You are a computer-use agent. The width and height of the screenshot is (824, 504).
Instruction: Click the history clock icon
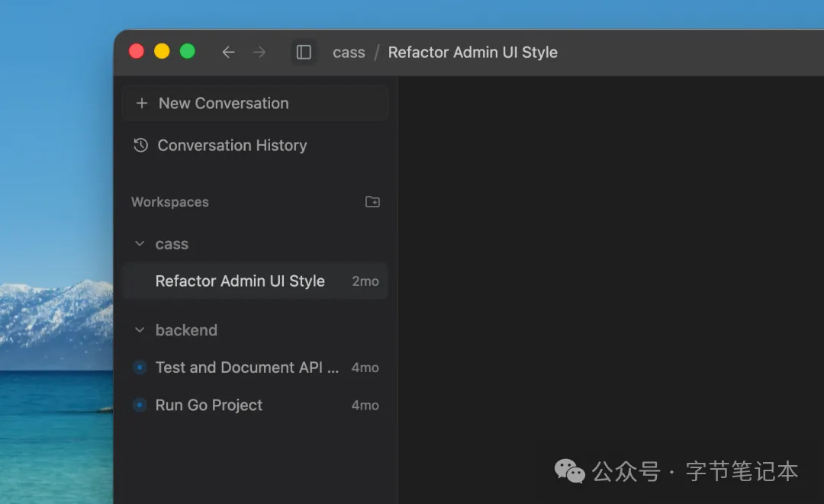pyautogui.click(x=140, y=145)
